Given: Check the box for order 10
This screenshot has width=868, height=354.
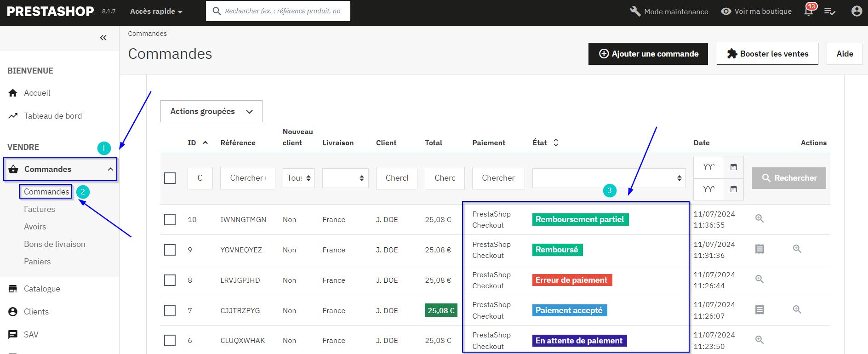Looking at the screenshot, I should click(170, 219).
